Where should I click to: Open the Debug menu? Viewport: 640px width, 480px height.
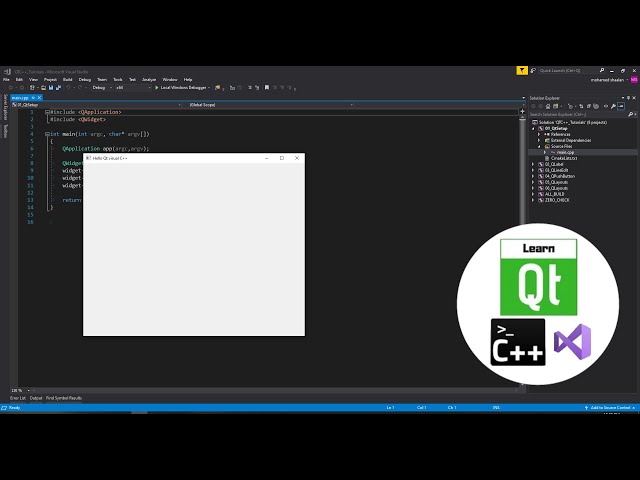(84, 80)
